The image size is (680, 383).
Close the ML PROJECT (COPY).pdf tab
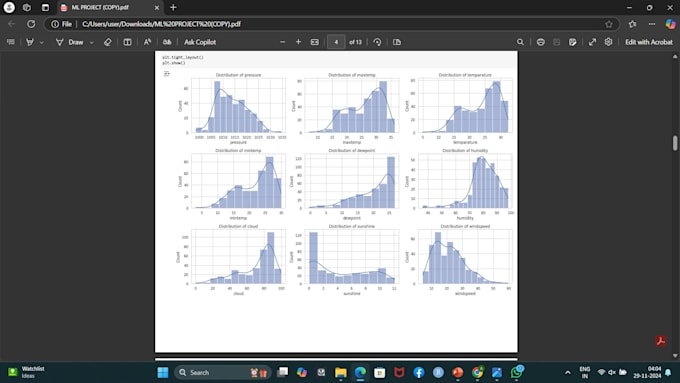click(x=157, y=7)
